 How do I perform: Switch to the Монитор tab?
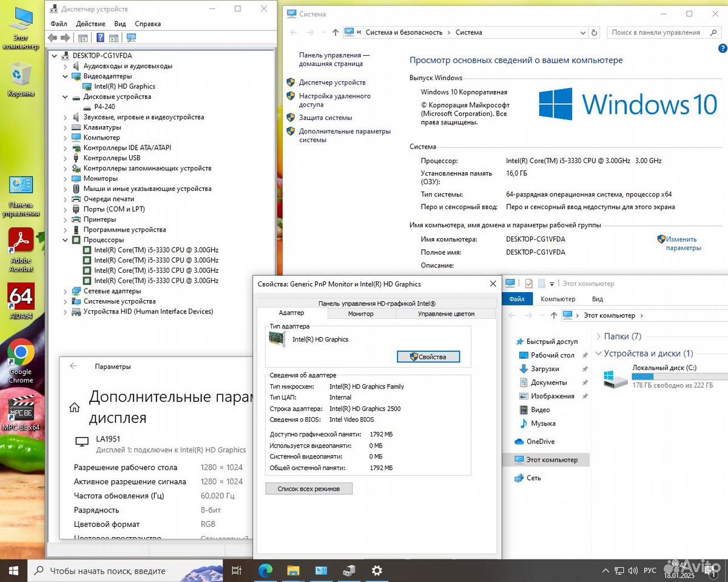(361, 313)
